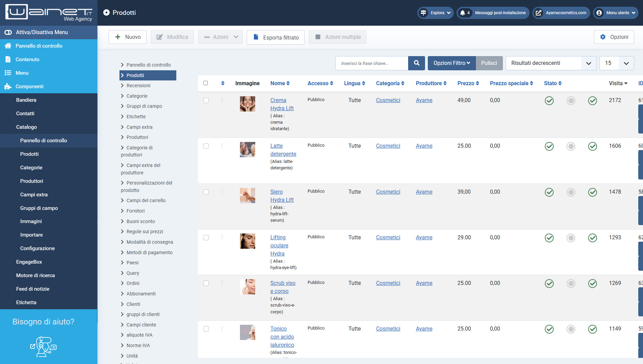Check the Tonico con acido ialuronico checkbox

(206, 329)
